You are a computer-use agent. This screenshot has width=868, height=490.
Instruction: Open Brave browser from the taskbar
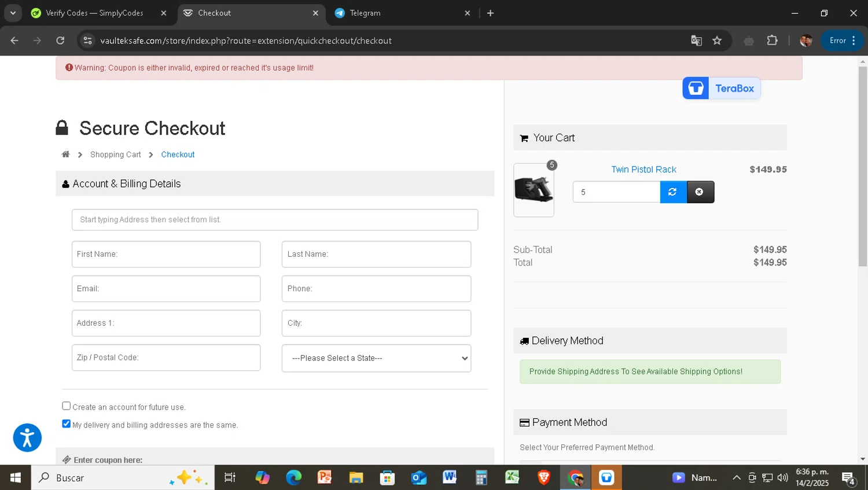coord(543,478)
